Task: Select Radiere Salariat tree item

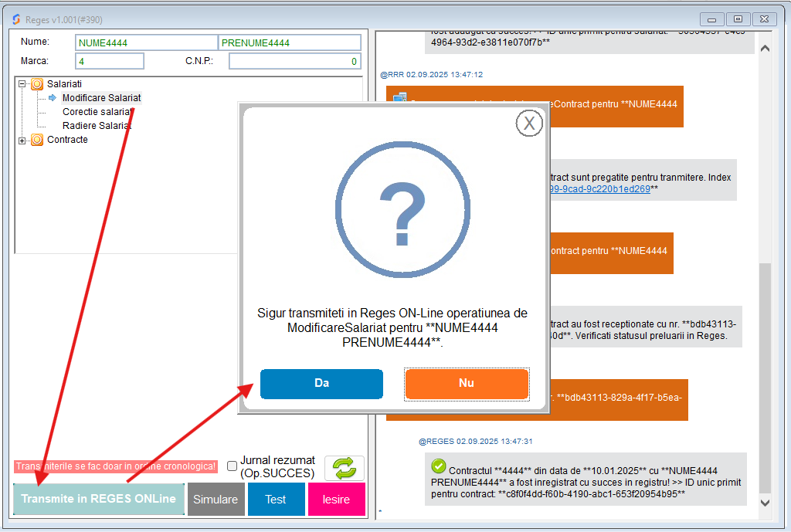Action: pyautogui.click(x=97, y=126)
